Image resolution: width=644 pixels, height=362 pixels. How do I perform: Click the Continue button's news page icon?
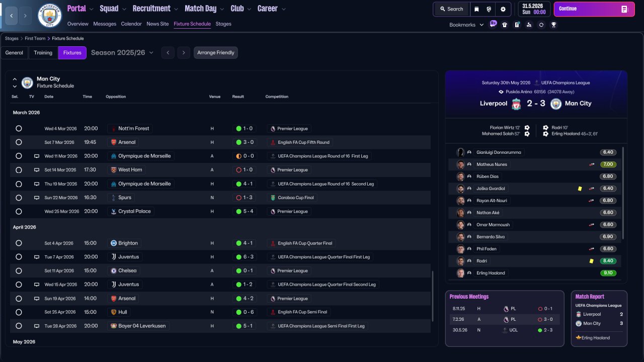[x=624, y=9]
